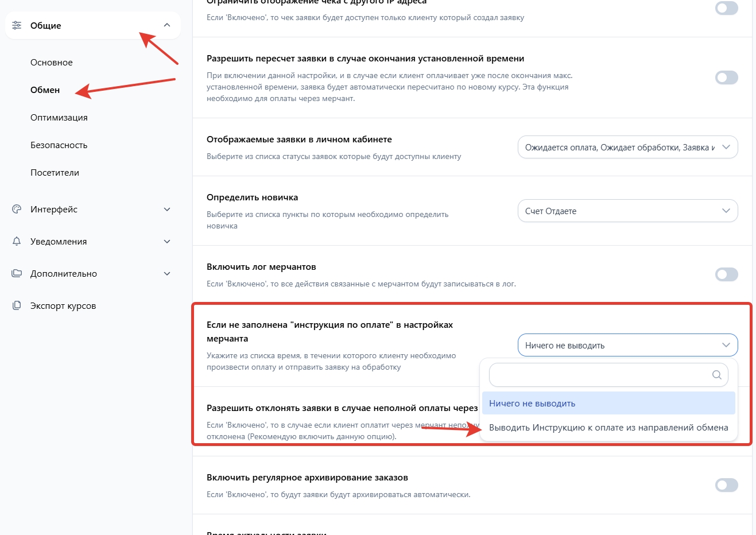The width and height of the screenshot is (756, 535).
Task: Open the displayed order statuses dropdown
Action: pyautogui.click(x=627, y=148)
